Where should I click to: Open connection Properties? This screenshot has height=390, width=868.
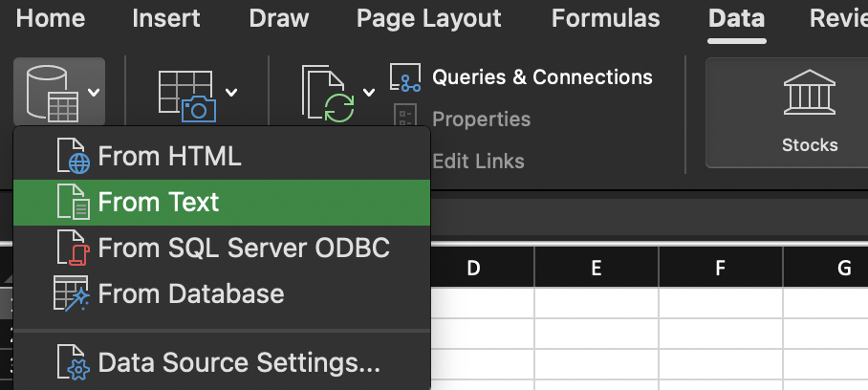point(481,119)
